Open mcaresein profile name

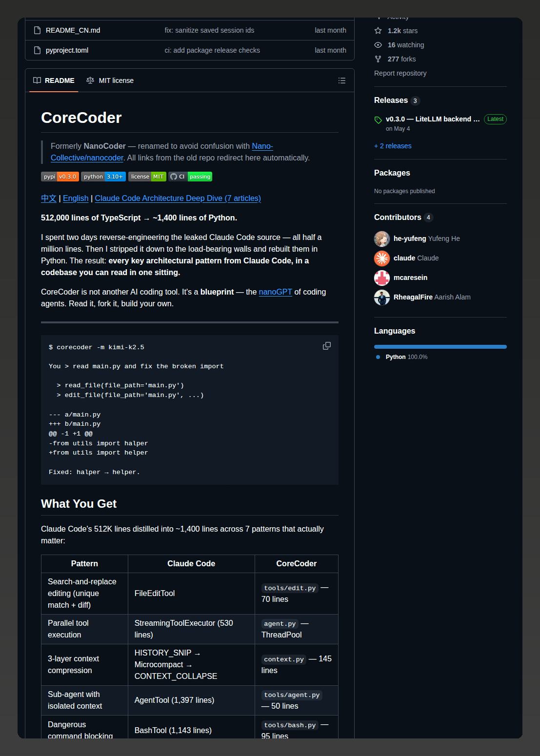pyautogui.click(x=410, y=278)
